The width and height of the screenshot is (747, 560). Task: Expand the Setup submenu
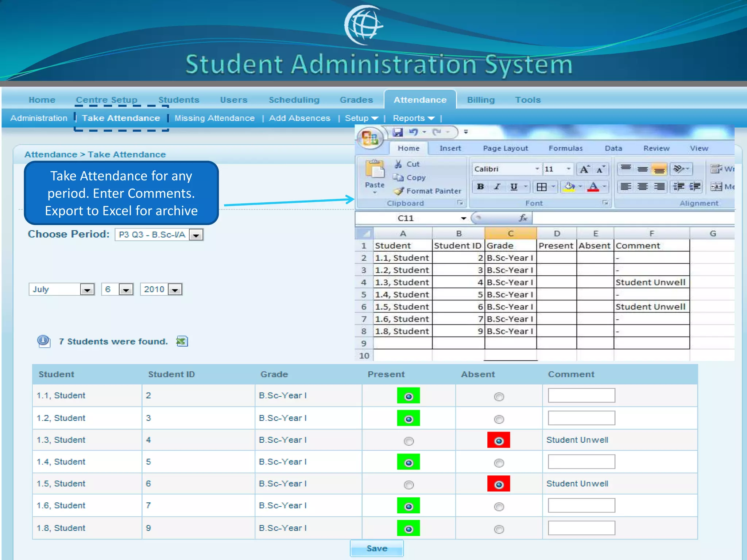[361, 118]
